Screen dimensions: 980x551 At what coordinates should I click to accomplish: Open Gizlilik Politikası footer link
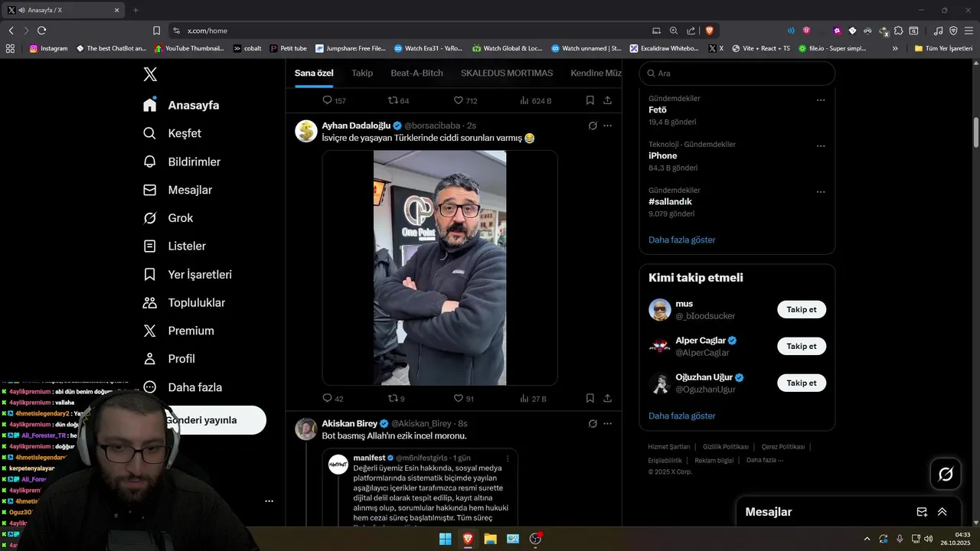click(726, 447)
